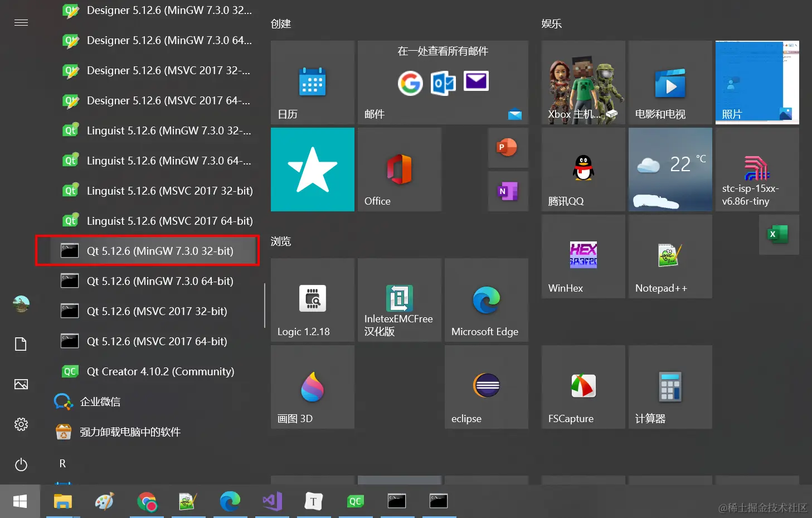Screen dimensions: 812x518
Task: Open 画图 3D tile
Action: point(313,387)
